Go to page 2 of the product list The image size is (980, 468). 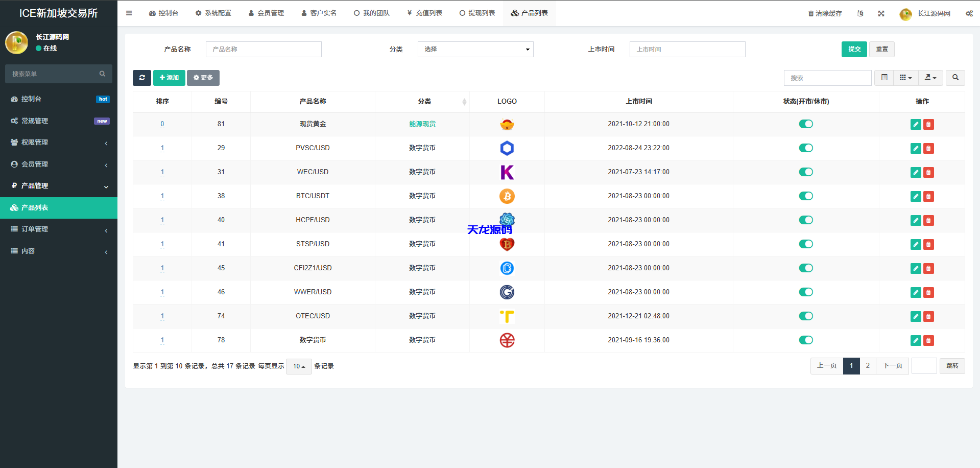pos(868,366)
